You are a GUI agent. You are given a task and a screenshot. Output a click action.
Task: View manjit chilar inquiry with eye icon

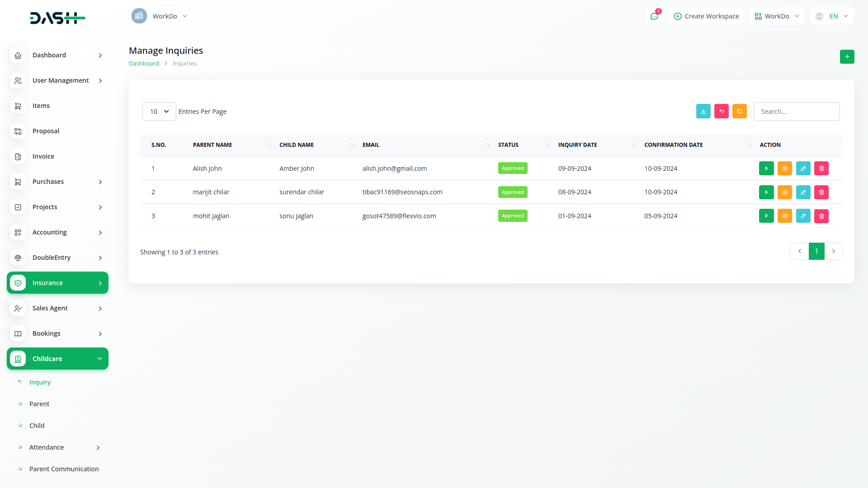pyautogui.click(x=784, y=192)
